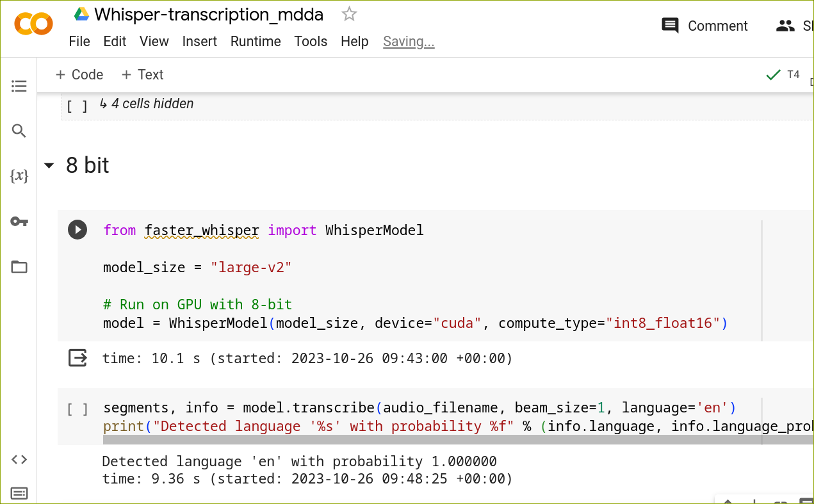Add a new Code cell

coord(79,75)
